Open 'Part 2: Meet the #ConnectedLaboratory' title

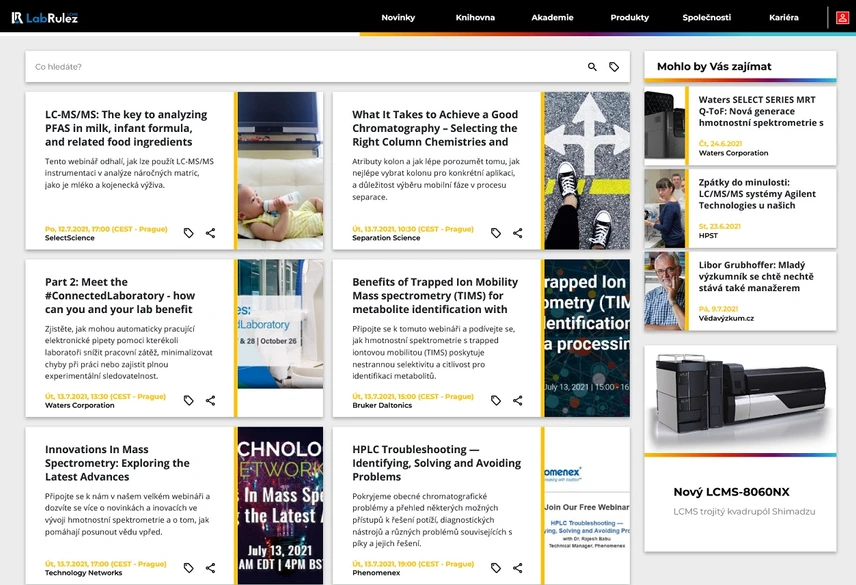click(x=120, y=296)
